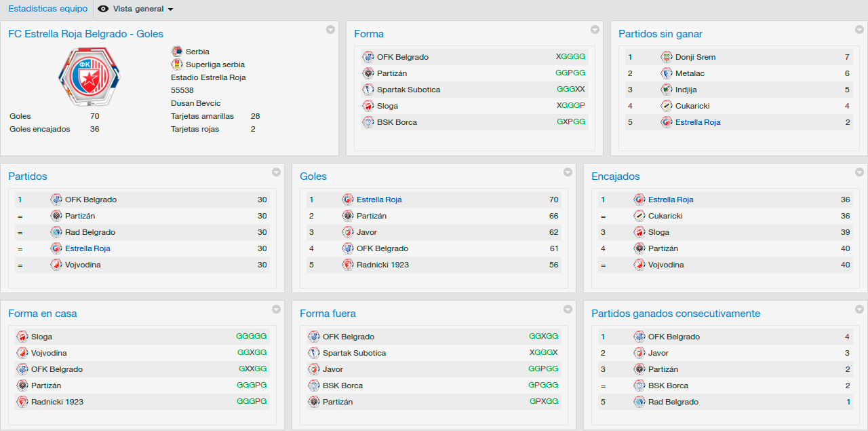Click the Serbia flag icon
868x431 pixels.
click(177, 52)
